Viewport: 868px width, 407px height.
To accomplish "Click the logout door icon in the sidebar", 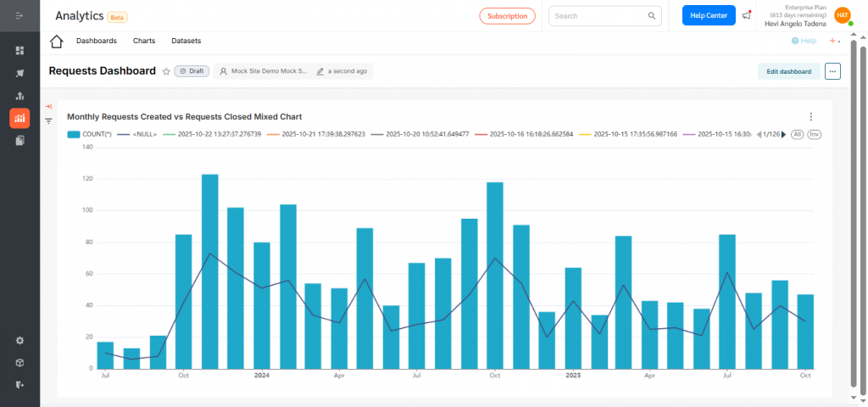I will [19, 384].
